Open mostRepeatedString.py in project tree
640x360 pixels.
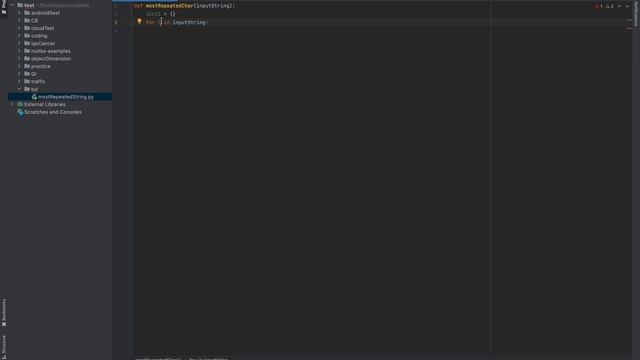click(x=66, y=97)
